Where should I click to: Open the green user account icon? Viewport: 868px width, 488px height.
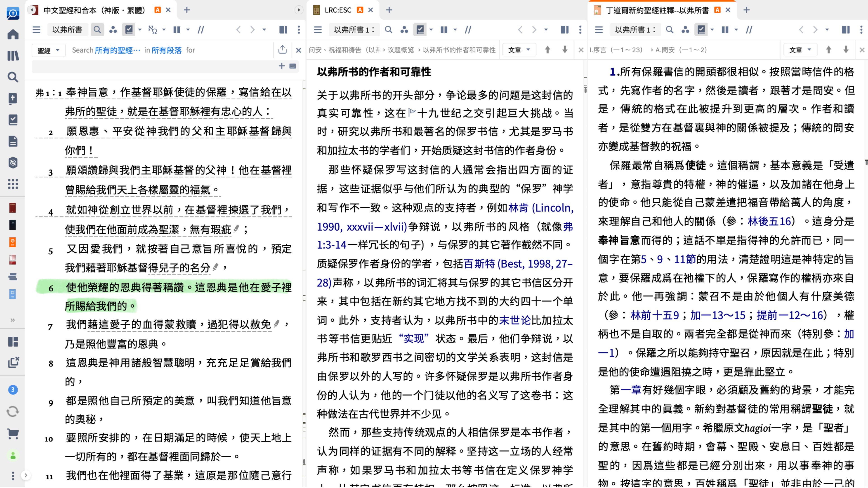point(13,456)
